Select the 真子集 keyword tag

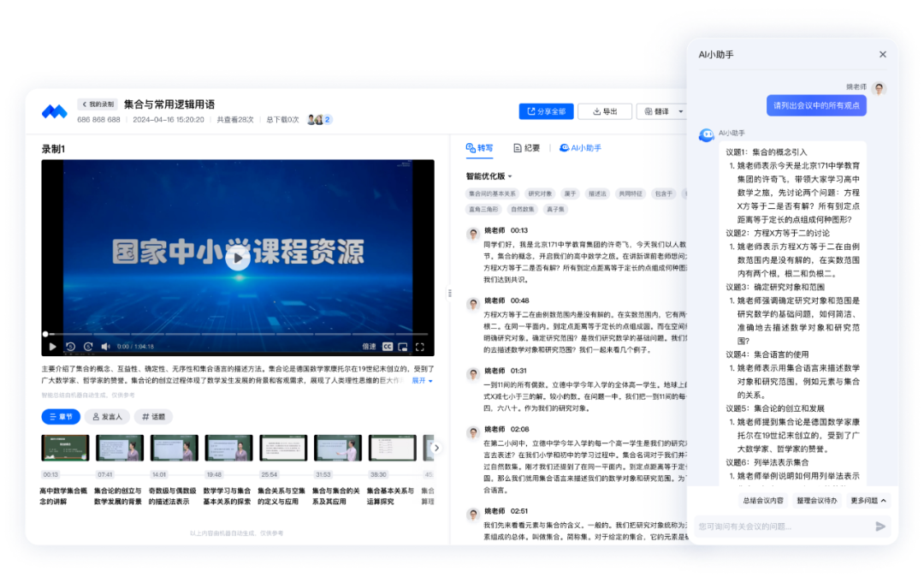pyautogui.click(x=555, y=209)
